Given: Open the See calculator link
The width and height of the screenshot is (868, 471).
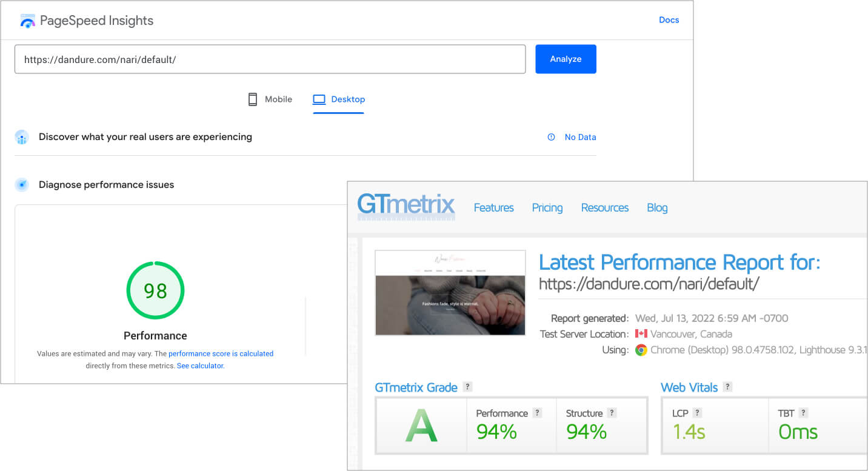Looking at the screenshot, I should click(201, 366).
